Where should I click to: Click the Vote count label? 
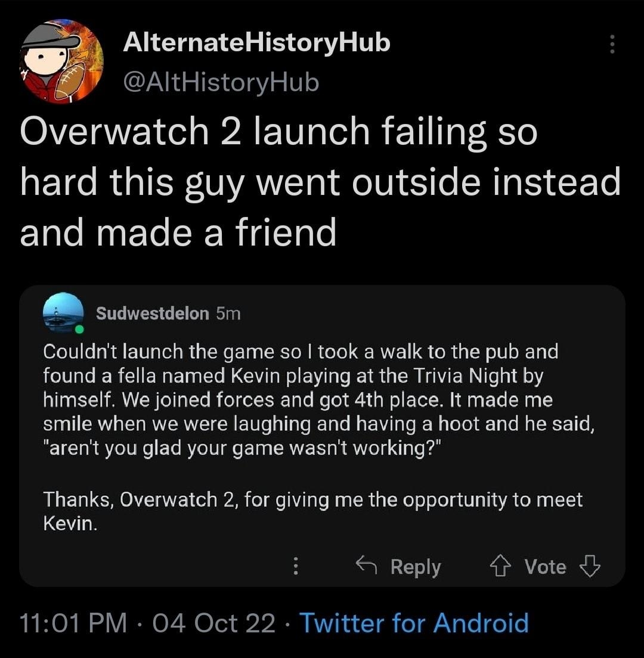tap(545, 566)
